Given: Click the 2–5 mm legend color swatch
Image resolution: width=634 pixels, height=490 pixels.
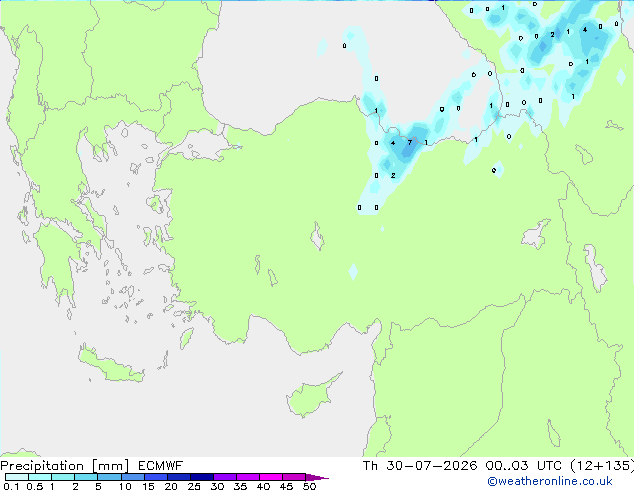Looking at the screenshot, I should [x=86, y=477].
